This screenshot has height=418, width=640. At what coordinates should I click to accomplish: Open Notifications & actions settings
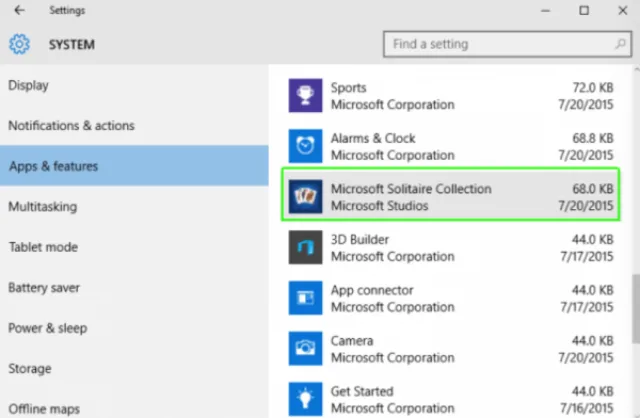click(x=71, y=125)
